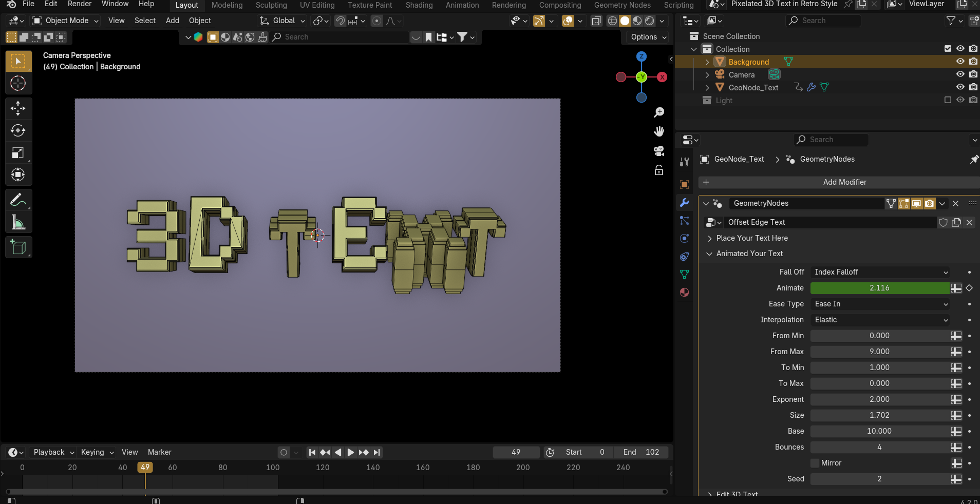Viewport: 980px width, 504px height.
Task: Select the Rotate tool
Action: tap(18, 130)
